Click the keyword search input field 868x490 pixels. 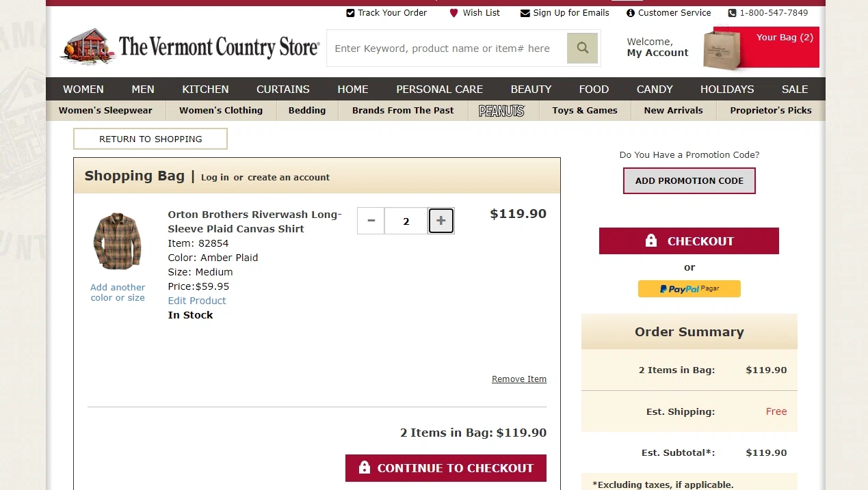click(x=447, y=48)
